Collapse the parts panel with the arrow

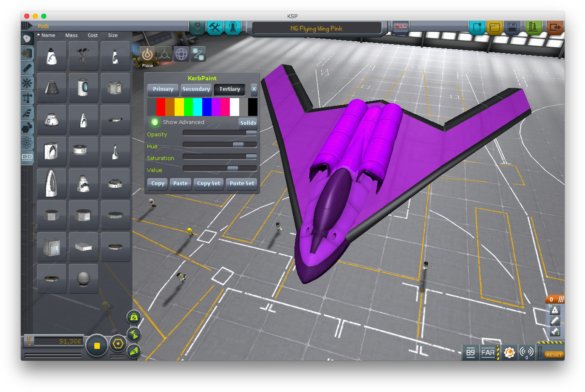point(26,26)
